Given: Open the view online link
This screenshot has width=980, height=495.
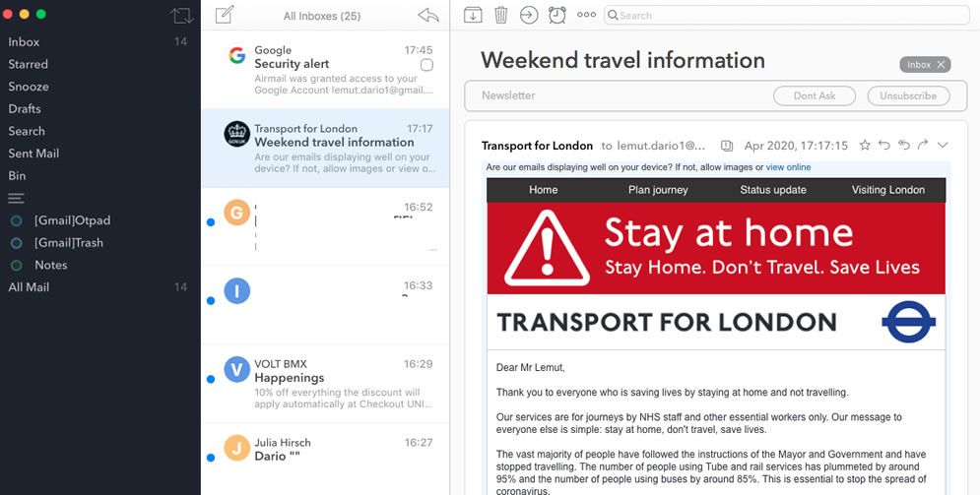Looking at the screenshot, I should pos(788,167).
